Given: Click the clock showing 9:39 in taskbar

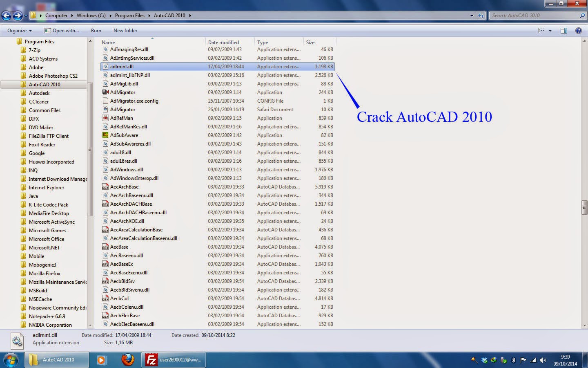Looking at the screenshot, I should click(x=565, y=357).
